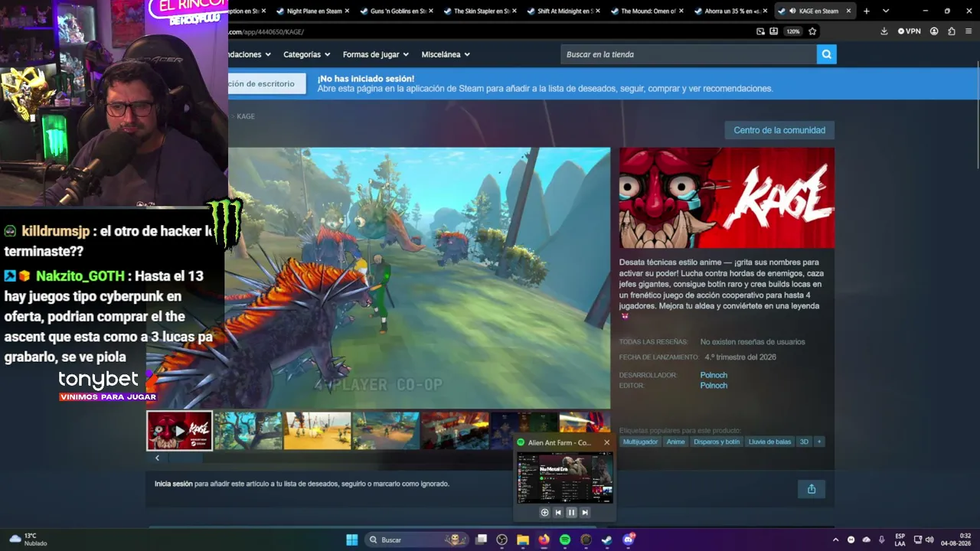Screen dimensions: 980x551
Task: Play the KAGE trailer video thumbnail
Action: [179, 431]
